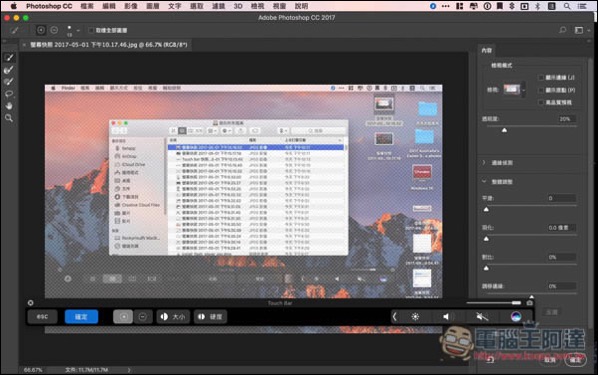The height and width of the screenshot is (375, 598).
Task: Enable the 高品質預視 checkbox
Action: tap(541, 102)
